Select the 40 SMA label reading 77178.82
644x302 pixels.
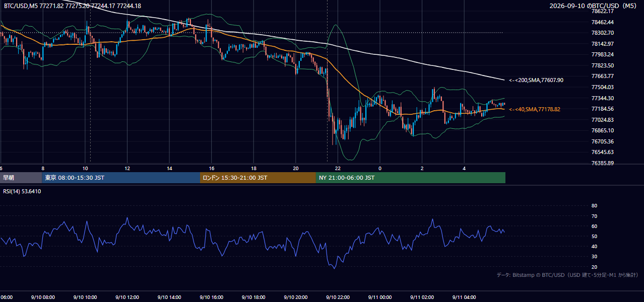(534, 109)
